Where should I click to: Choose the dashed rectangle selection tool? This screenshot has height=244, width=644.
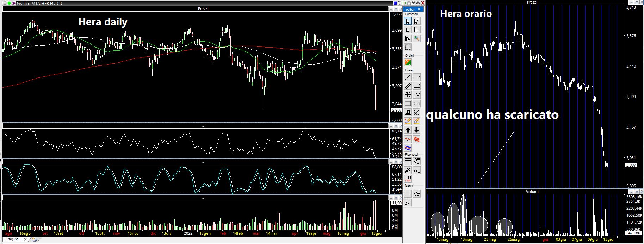click(408, 47)
